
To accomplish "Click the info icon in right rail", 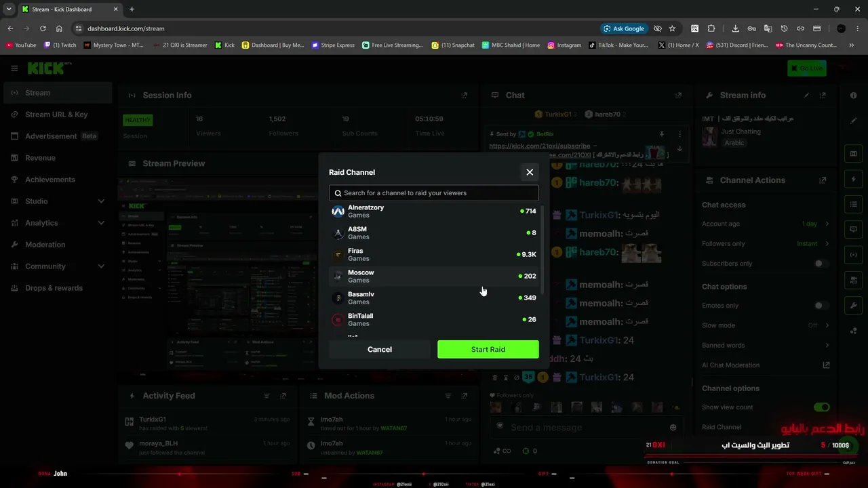I will (853, 96).
